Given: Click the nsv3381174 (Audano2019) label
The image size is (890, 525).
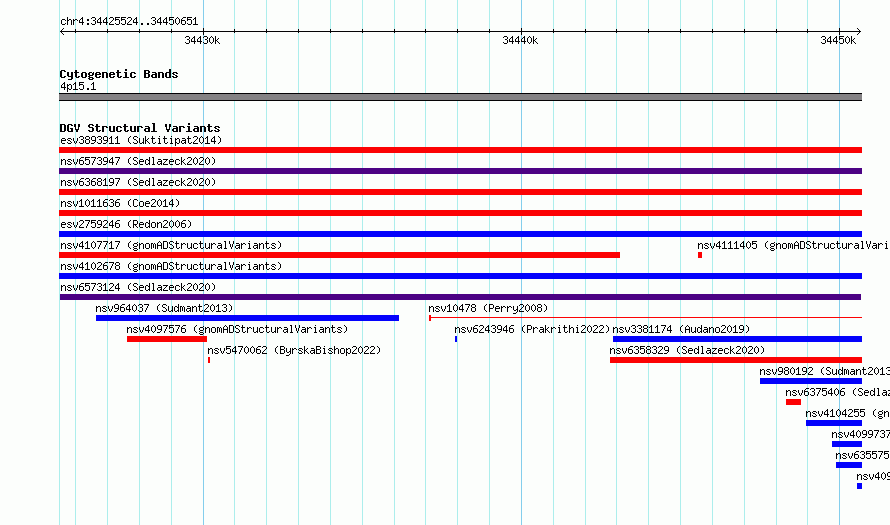Looking at the screenshot, I should tap(681, 329).
